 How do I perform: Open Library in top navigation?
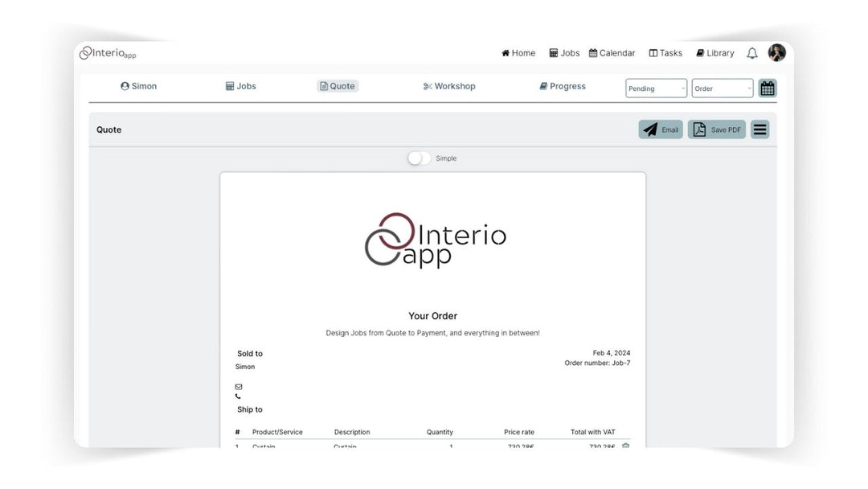click(x=714, y=53)
